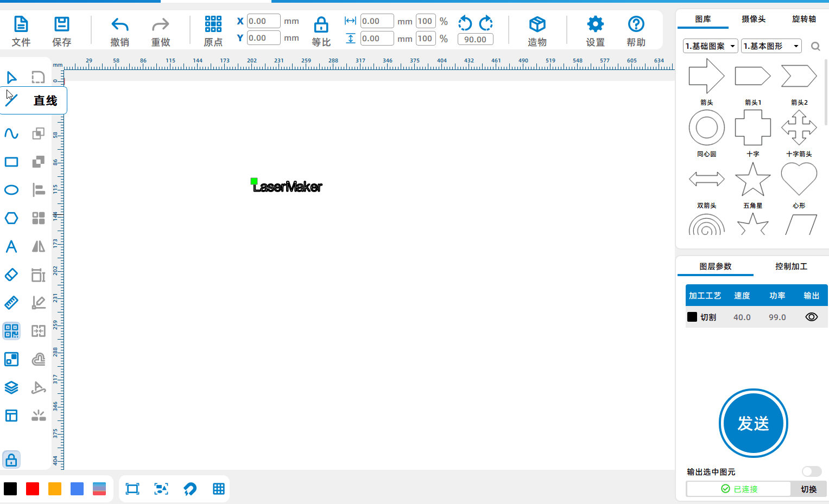This screenshot has width=829, height=504.
Task: Select the eraser tool
Action: point(11,275)
